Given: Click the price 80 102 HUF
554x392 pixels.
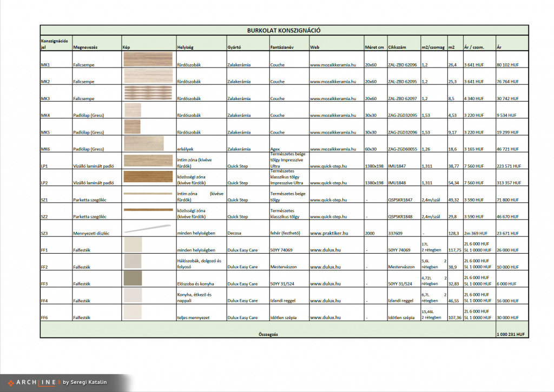Looking at the screenshot, I should [x=507, y=65].
